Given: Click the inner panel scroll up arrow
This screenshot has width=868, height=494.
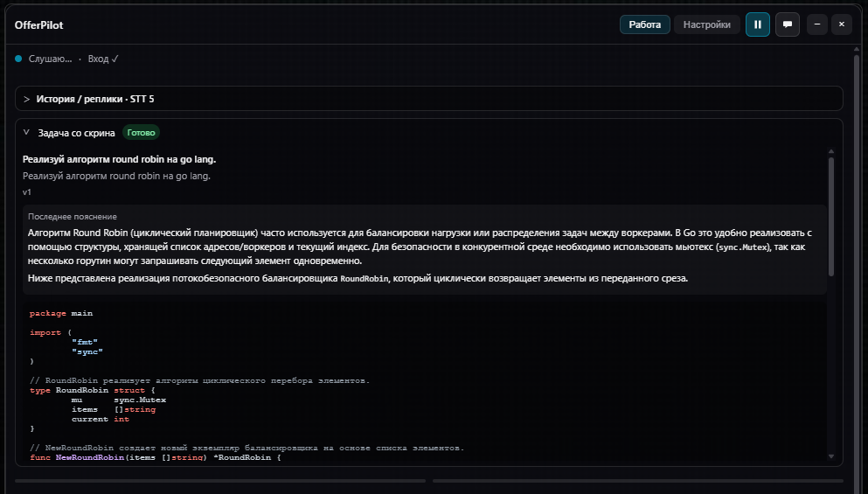Looking at the screenshot, I should point(831,151).
